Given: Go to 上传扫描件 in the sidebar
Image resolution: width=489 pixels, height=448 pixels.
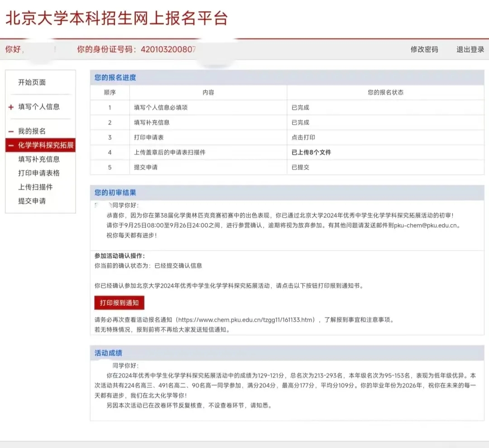Looking at the screenshot, I should pyautogui.click(x=35, y=187).
